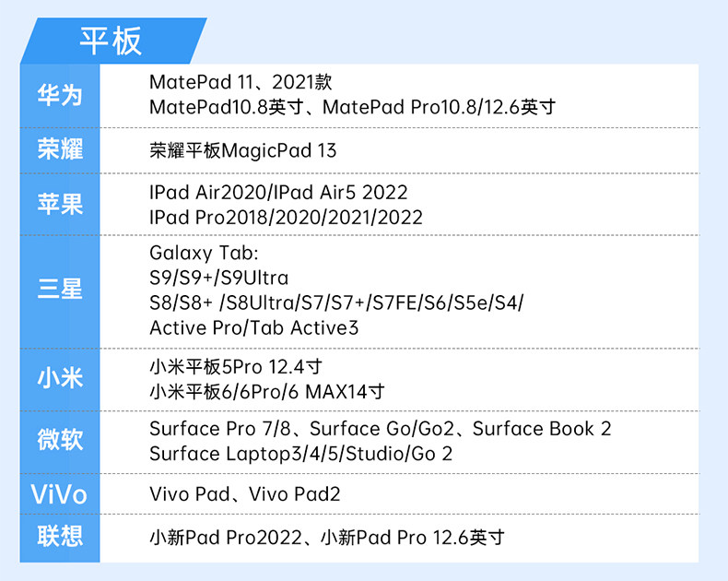
Task: Select the 三星 brand label
Action: (x=60, y=290)
